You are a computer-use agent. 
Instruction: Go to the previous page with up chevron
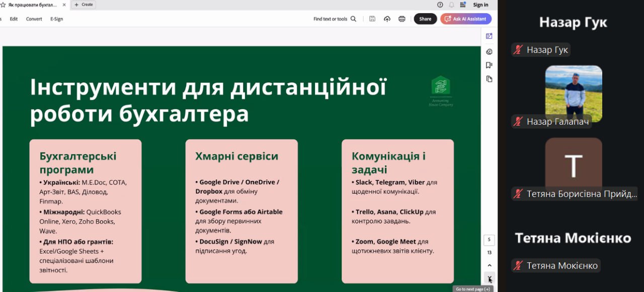pos(489,265)
